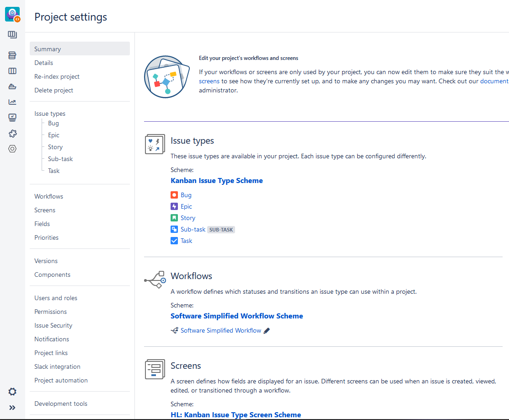The width and height of the screenshot is (509, 420).
Task: Select the Backlog icon in the sidebar
Action: click(12, 55)
